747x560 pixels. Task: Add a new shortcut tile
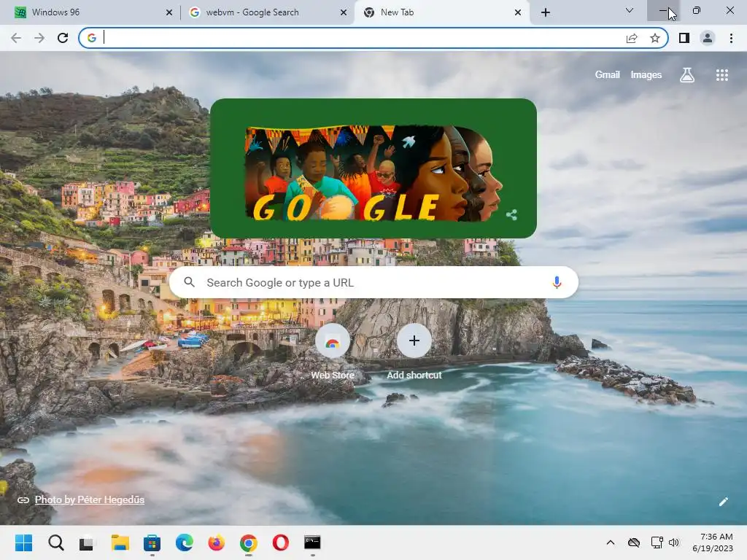click(x=414, y=351)
